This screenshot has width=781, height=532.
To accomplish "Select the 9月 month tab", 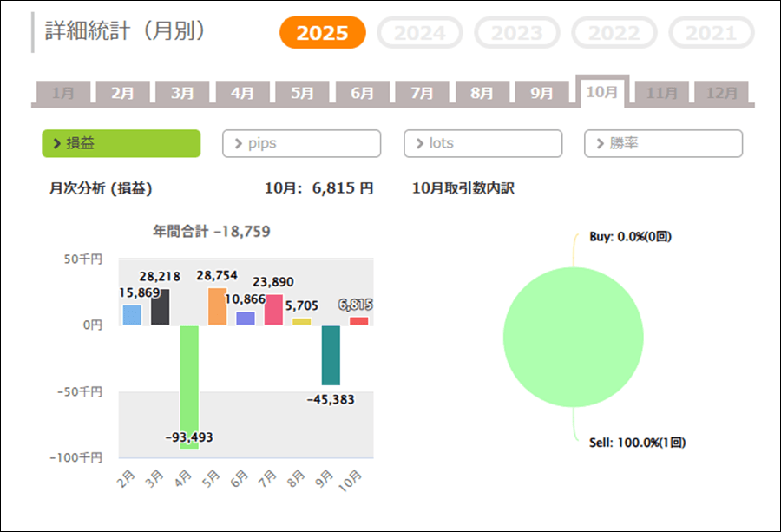I will 541,93.
